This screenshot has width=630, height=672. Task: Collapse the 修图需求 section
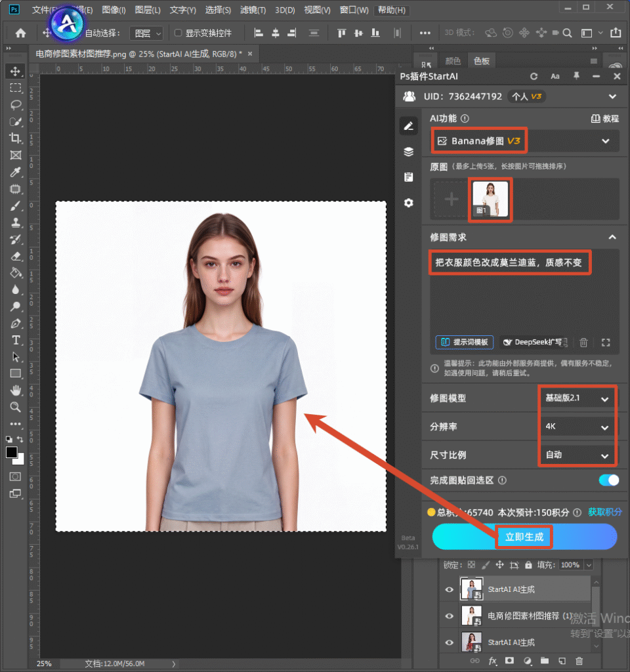pos(612,237)
